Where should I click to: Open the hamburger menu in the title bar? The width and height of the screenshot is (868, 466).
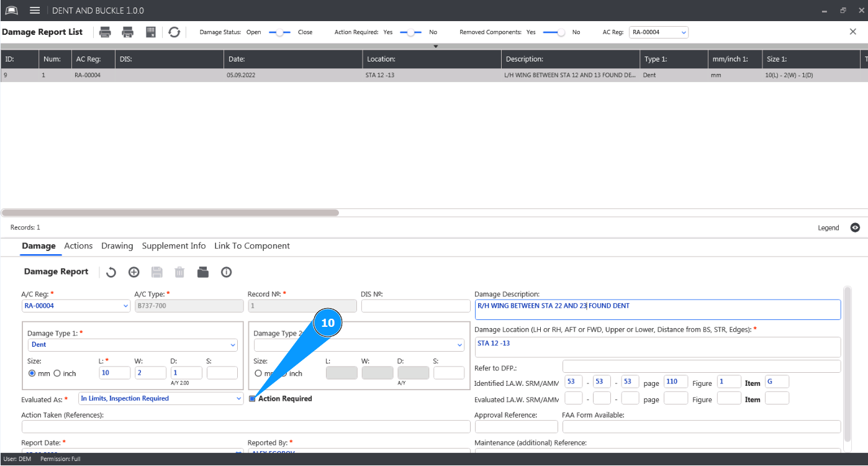click(x=35, y=11)
